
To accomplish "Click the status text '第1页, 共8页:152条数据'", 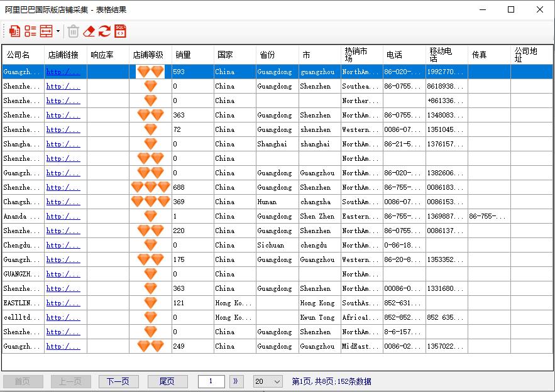I will [x=331, y=381].
